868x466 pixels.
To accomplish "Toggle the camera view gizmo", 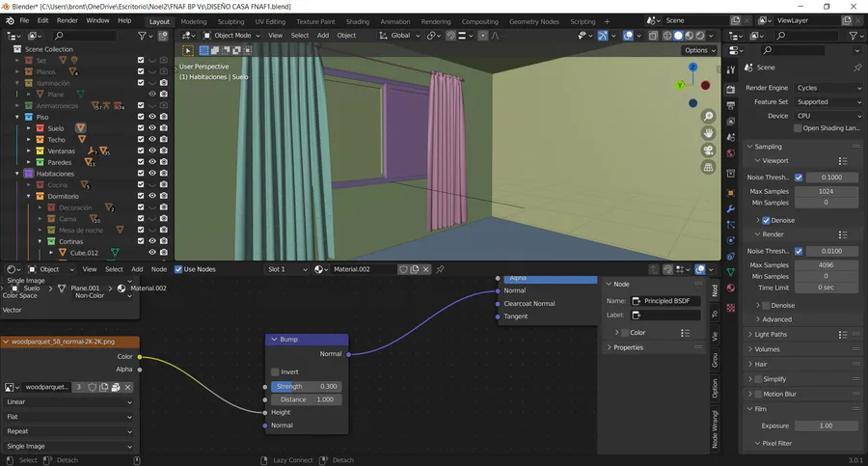I will point(709,150).
